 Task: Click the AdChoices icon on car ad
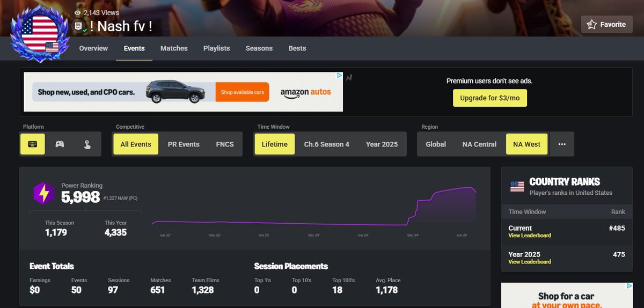click(339, 76)
